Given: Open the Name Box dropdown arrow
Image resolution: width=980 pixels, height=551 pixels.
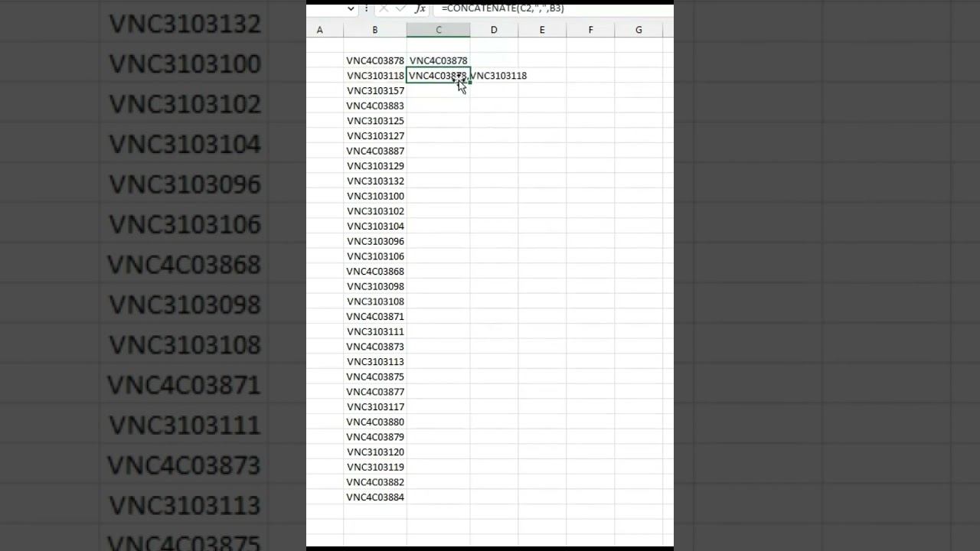Looking at the screenshot, I should coord(351,8).
